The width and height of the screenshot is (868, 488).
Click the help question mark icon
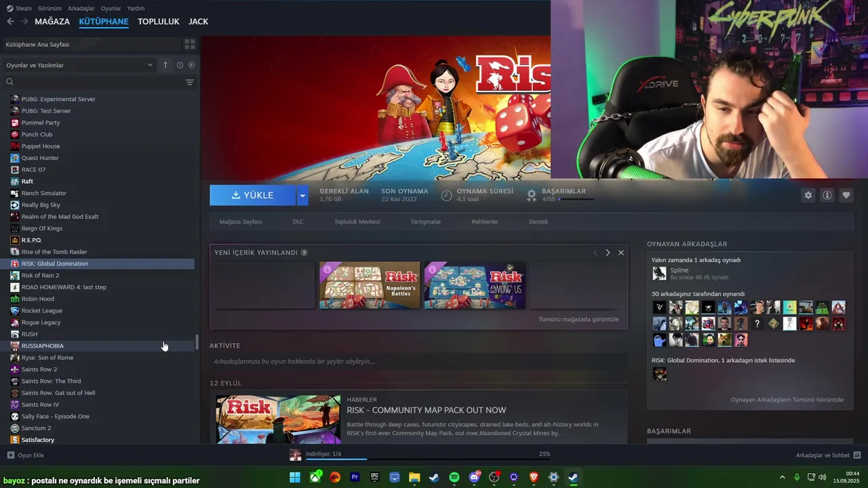pyautogui.click(x=304, y=253)
